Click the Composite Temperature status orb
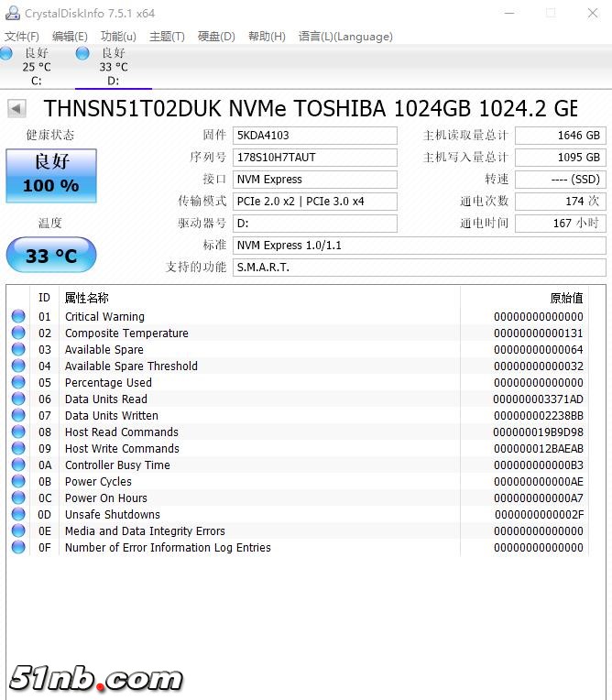612x700 pixels. click(18, 334)
